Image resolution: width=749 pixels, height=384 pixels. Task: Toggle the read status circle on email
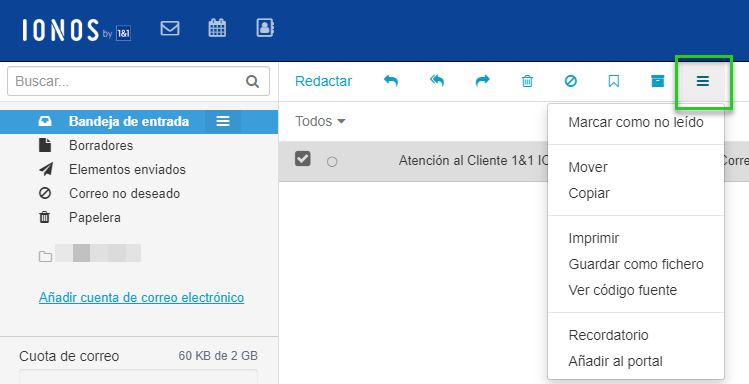(332, 162)
